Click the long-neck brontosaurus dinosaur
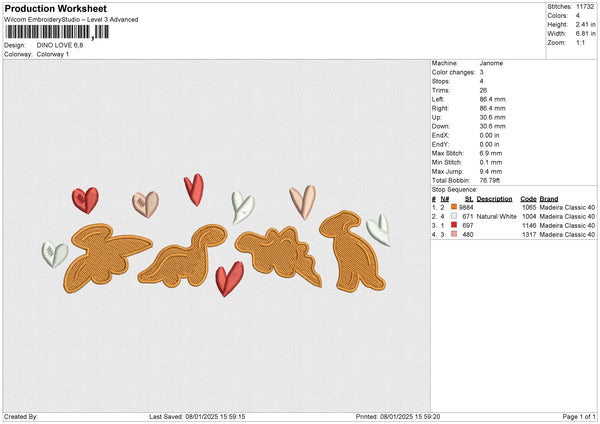This screenshot has height=424, width=600. tap(184, 257)
